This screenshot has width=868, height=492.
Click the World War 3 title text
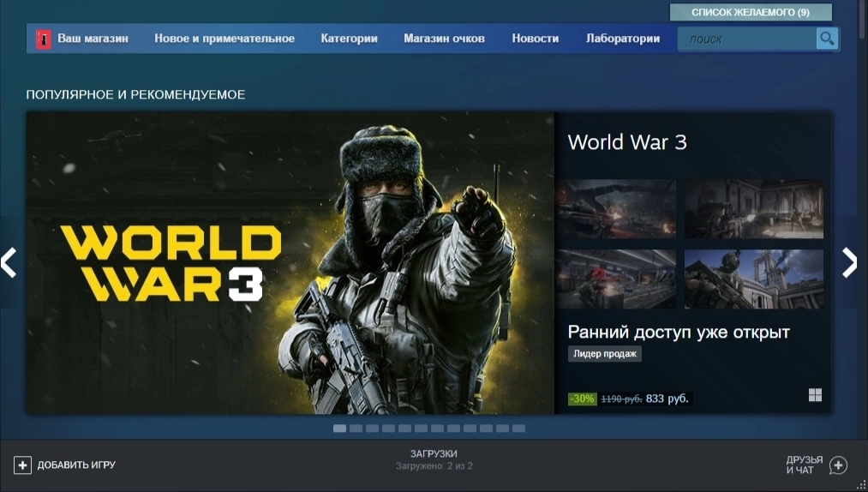(627, 142)
